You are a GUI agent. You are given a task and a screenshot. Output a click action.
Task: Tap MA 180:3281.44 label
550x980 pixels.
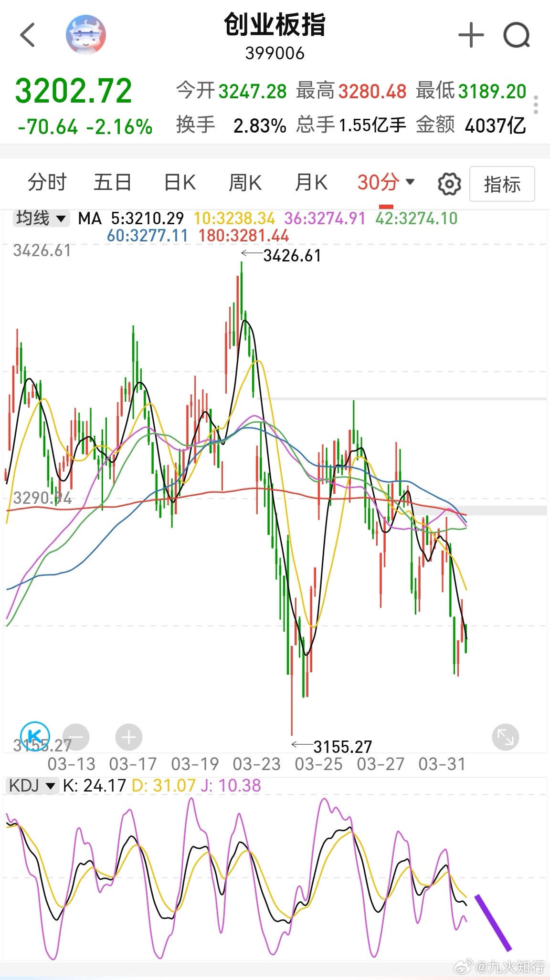(x=244, y=236)
